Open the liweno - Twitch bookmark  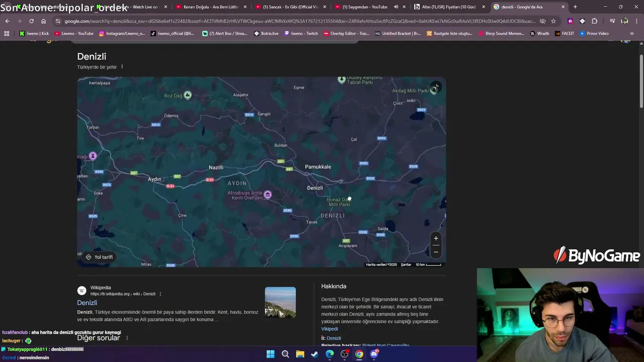(301, 33)
